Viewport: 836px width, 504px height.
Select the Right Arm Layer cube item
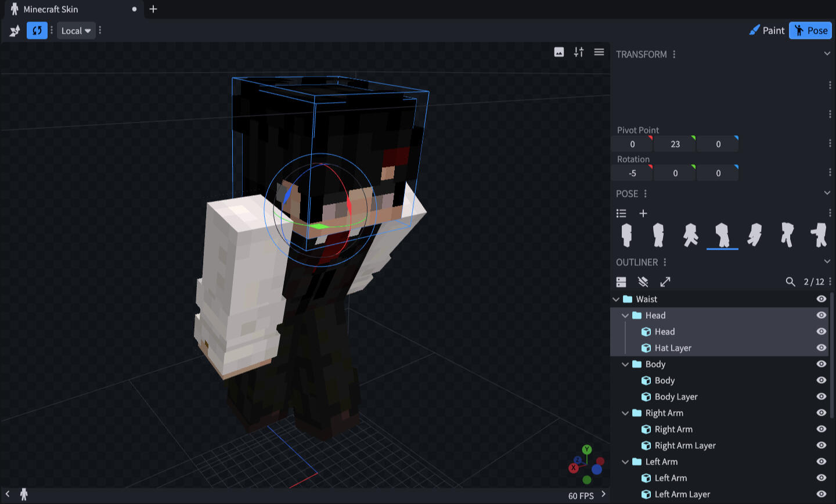(685, 445)
